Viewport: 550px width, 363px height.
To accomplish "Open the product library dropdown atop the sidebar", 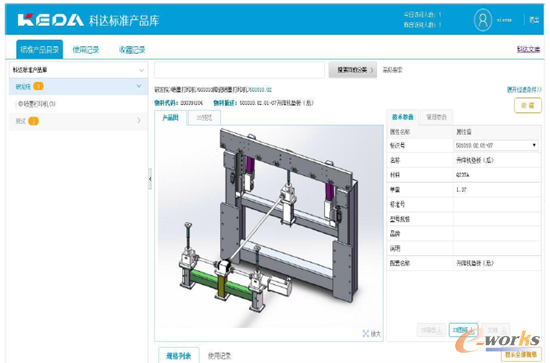I will tap(78, 70).
